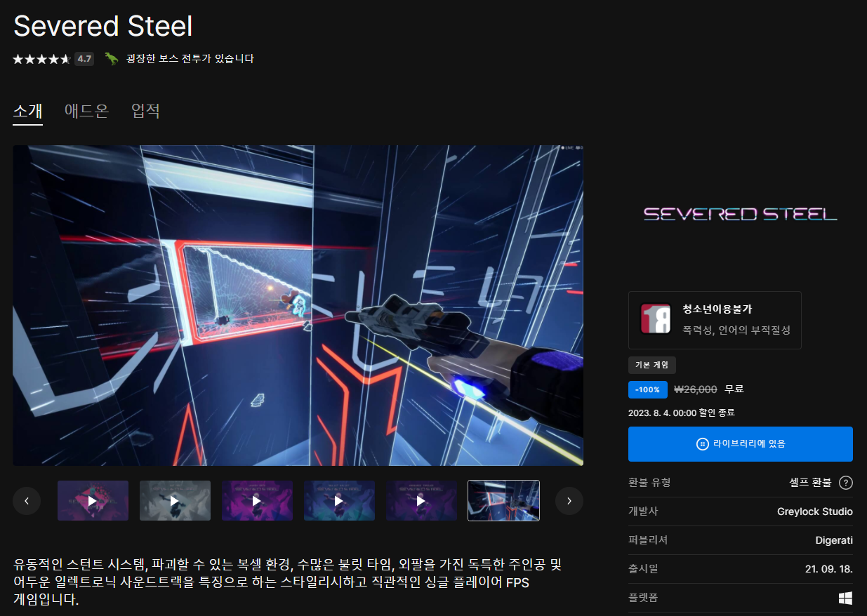Click the Severed Steel page title
Screen dimensions: 867x616
point(103,26)
